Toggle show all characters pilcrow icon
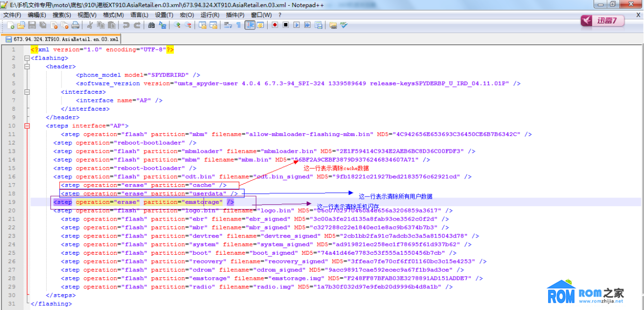The height and width of the screenshot is (310, 644). coord(238,25)
